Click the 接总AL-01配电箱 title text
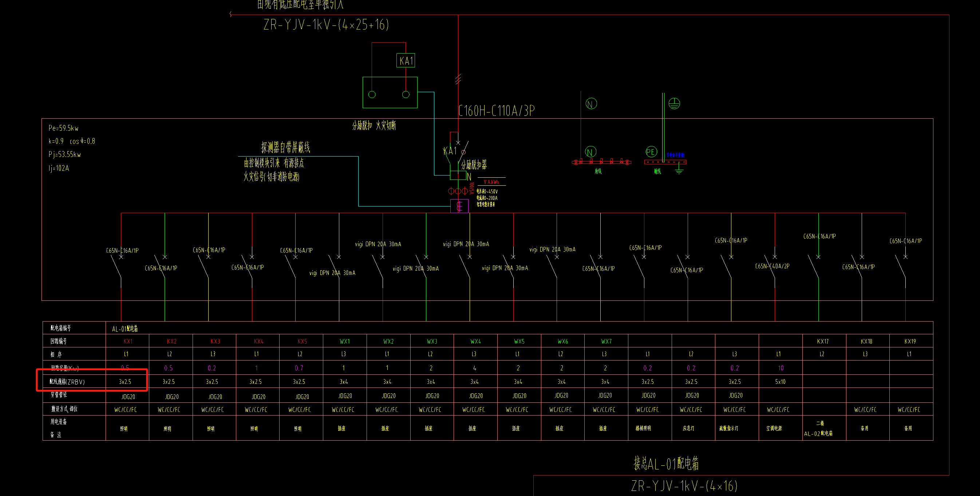Image resolution: width=980 pixels, height=496 pixels. click(x=666, y=464)
